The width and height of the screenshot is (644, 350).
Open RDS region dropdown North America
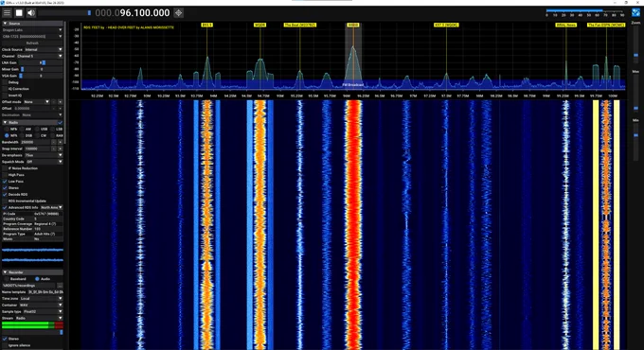(51, 207)
